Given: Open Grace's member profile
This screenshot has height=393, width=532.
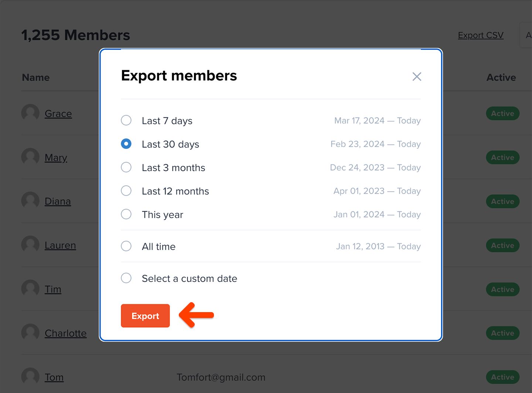Looking at the screenshot, I should pos(58,113).
